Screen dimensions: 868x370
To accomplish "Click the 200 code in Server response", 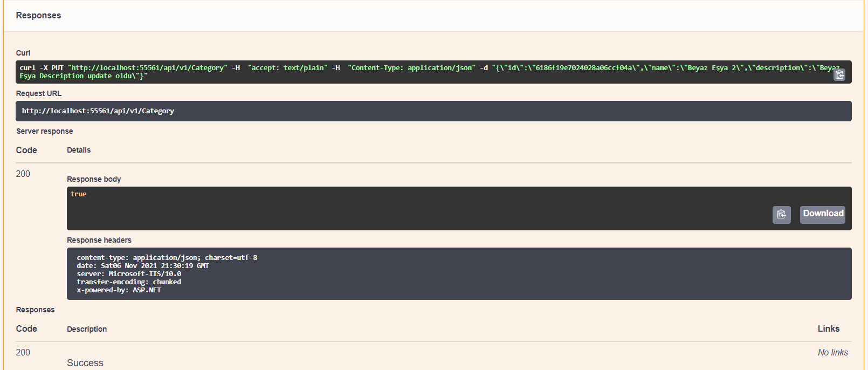I will click(x=23, y=174).
